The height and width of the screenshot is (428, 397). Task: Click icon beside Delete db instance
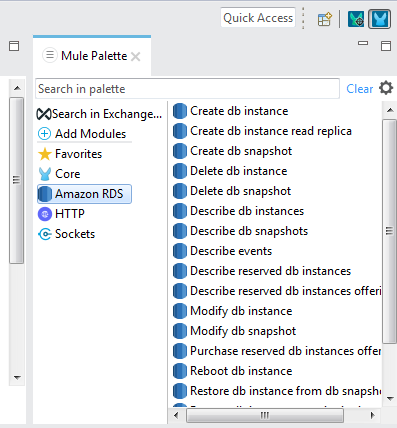(180, 171)
